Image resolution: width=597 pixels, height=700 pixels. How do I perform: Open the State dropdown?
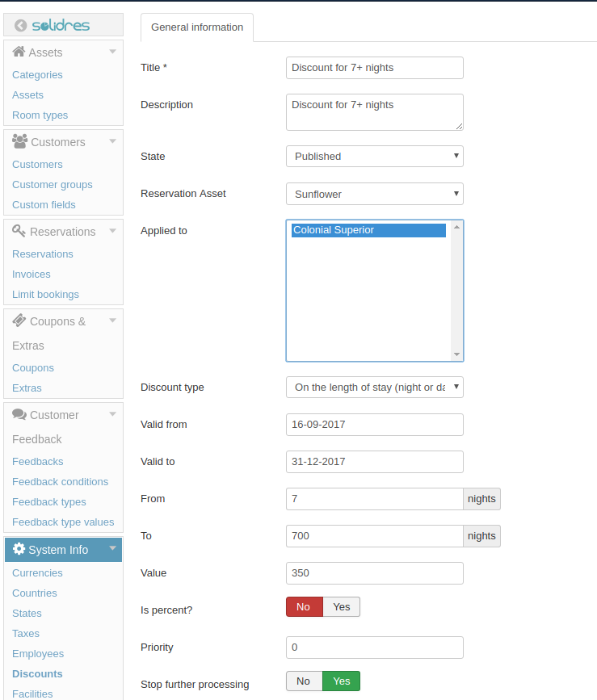(374, 157)
